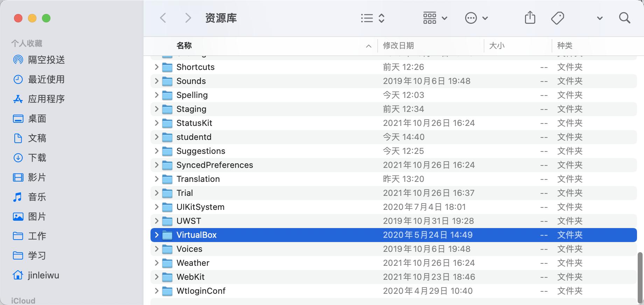Expand the Spelling folder
Screen dimensions: 644x305
coord(156,95)
